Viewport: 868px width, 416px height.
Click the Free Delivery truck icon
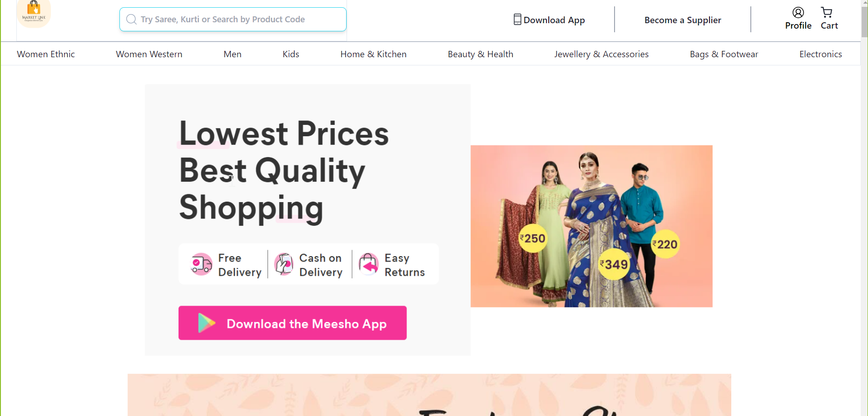(x=200, y=264)
